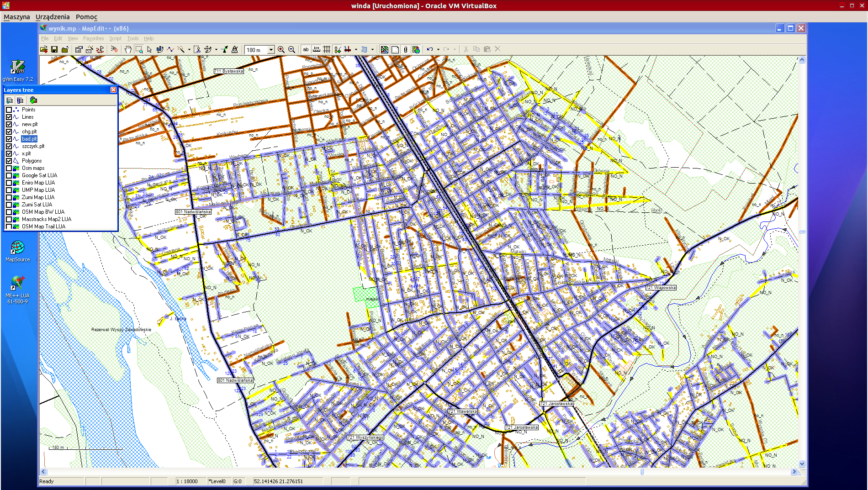Enable the Points layer checkbox

click(9, 110)
